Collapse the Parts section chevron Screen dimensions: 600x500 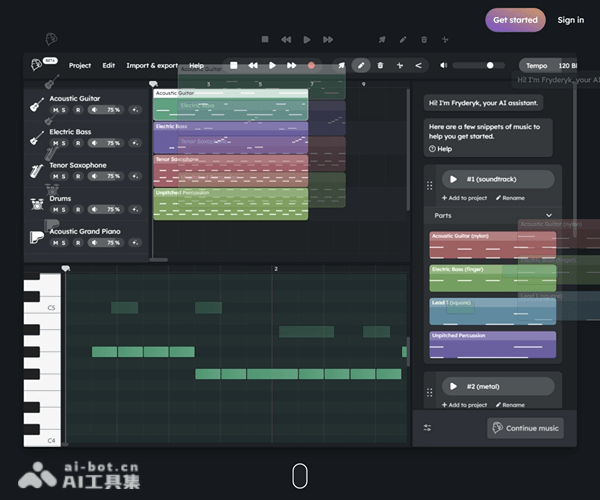click(x=548, y=215)
